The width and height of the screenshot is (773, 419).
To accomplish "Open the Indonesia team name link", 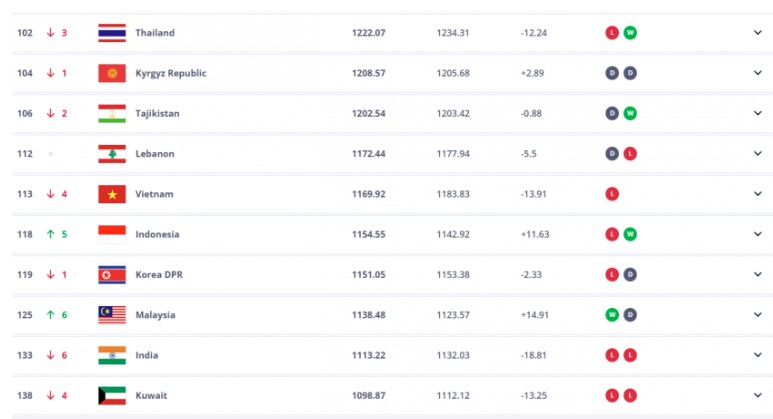I will (157, 234).
